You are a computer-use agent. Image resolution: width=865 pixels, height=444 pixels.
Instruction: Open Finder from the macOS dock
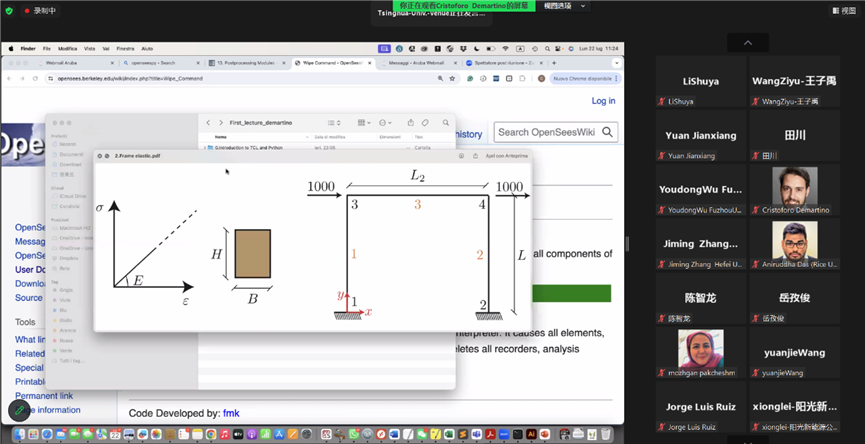[x=21, y=435]
